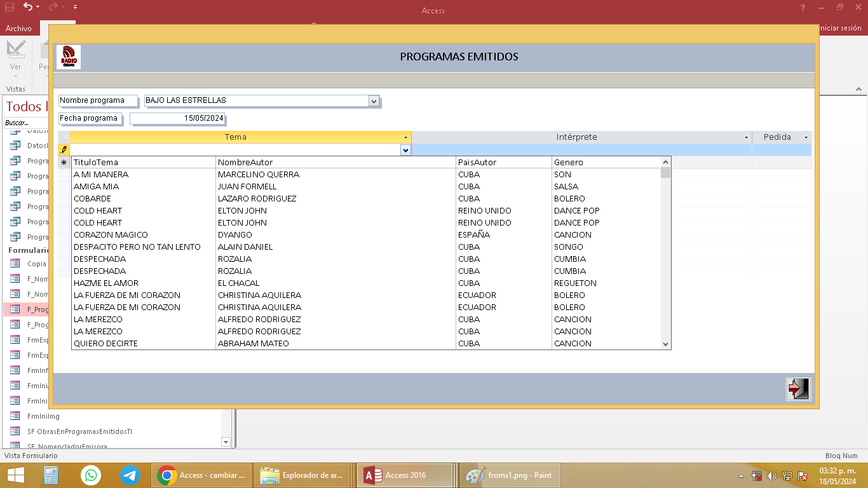Viewport: 868px width, 488px height.
Task: Click the Undo arrow in title bar
Action: 28,7
